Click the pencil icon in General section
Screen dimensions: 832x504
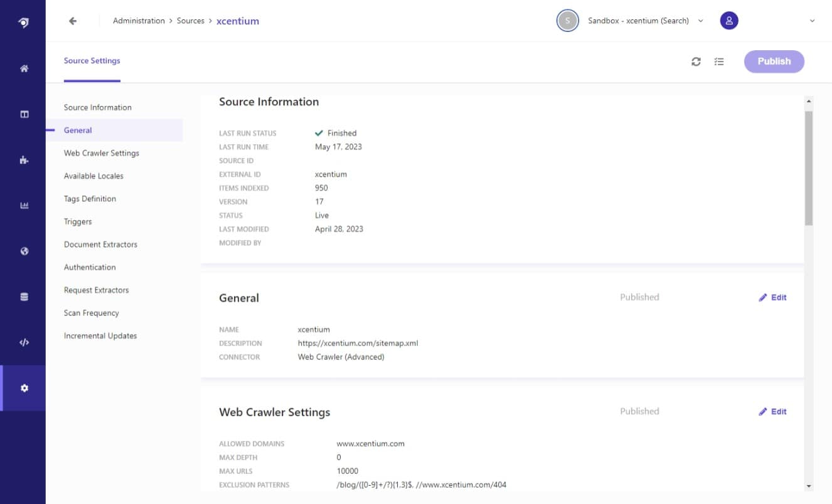pos(763,298)
